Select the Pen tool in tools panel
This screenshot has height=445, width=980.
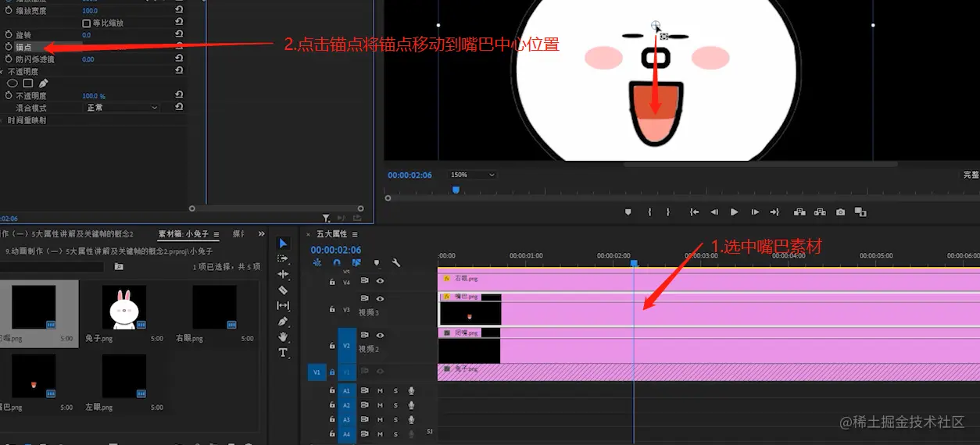pos(283,321)
